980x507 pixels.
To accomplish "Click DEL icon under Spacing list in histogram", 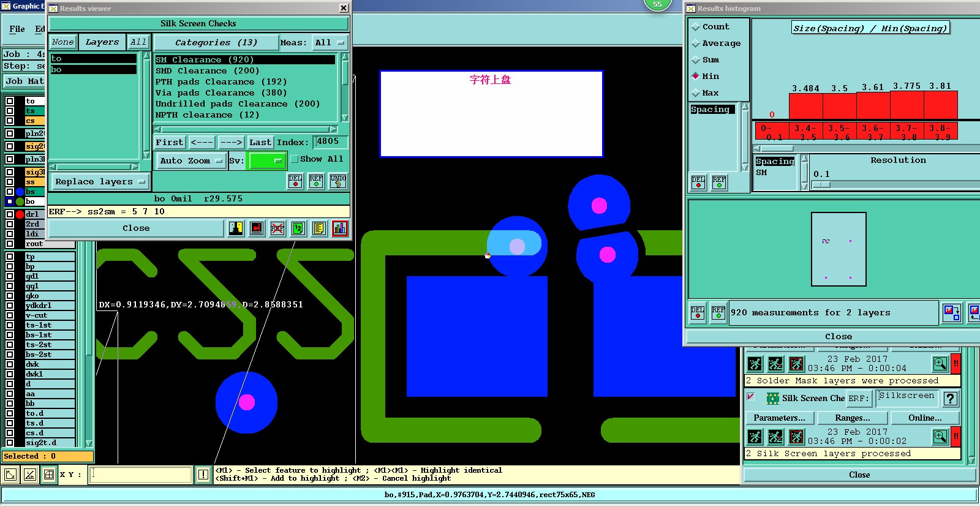I will click(698, 182).
